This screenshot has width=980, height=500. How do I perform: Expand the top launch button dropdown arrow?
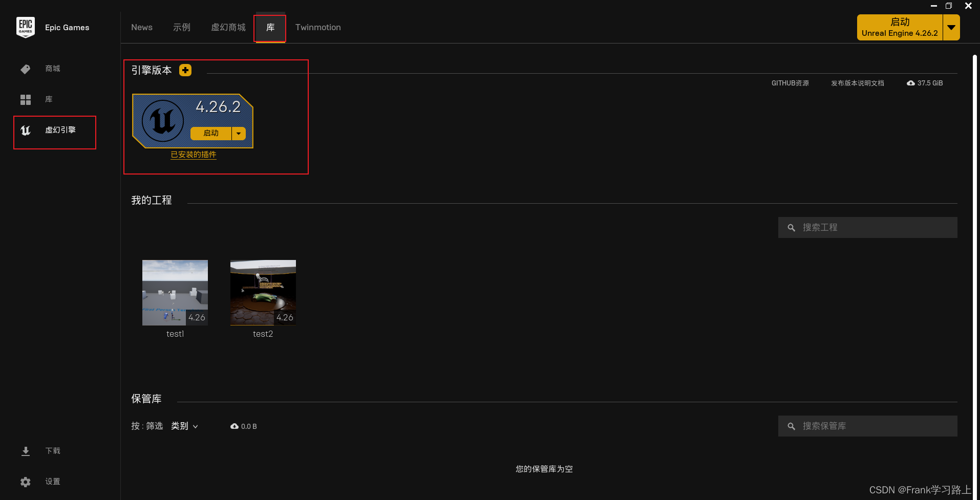951,27
